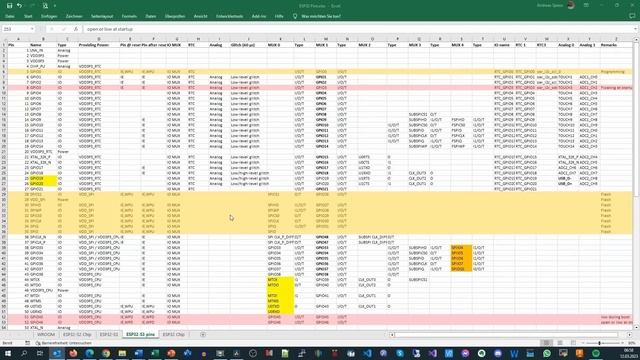The width and height of the screenshot is (640, 360).
Task: Open the Einfügen ribbon tab
Action: pos(49,16)
